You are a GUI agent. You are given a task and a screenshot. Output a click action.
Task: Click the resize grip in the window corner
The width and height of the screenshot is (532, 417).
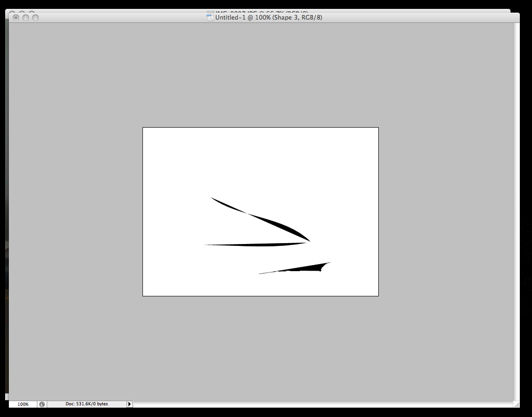516,404
